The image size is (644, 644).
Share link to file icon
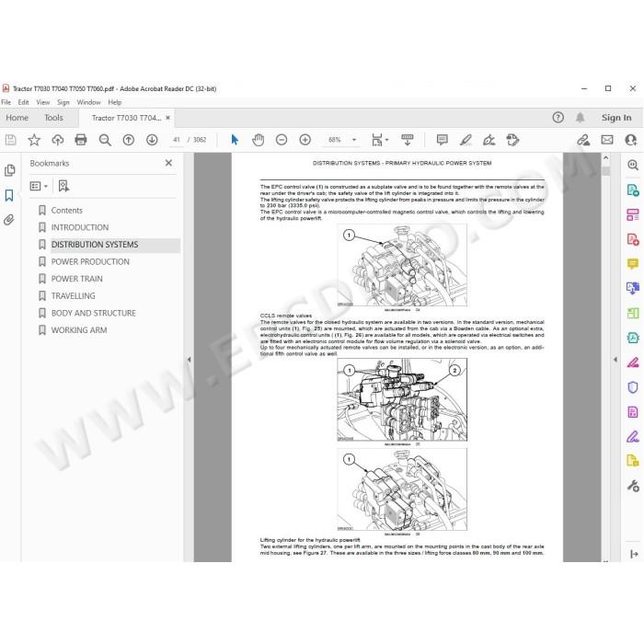tap(583, 140)
